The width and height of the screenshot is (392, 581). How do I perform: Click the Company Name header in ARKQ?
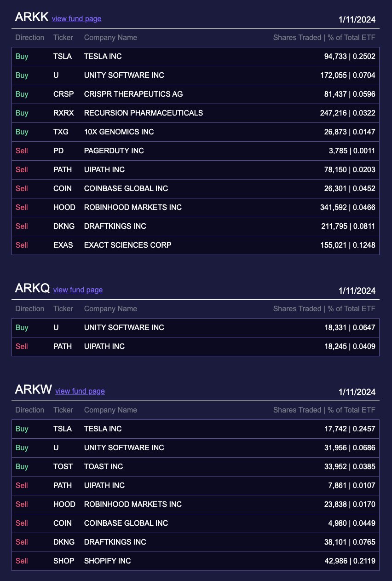click(x=110, y=309)
